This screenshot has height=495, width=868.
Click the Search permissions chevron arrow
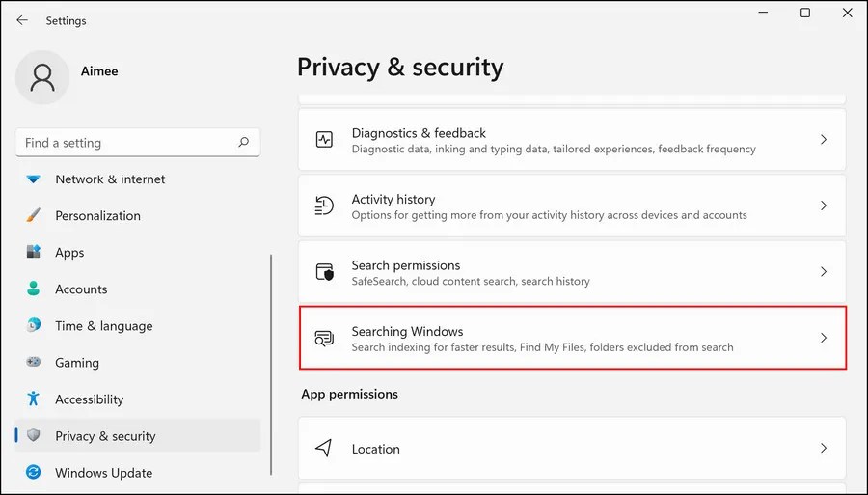[x=824, y=272]
